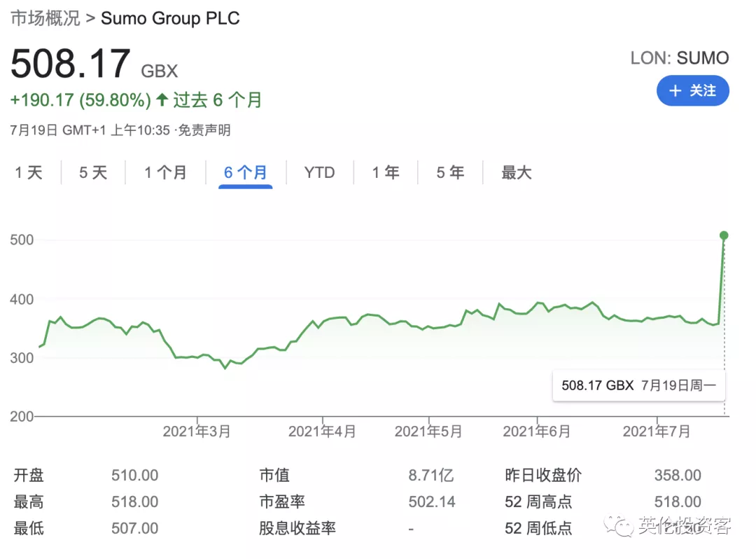This screenshot has width=756, height=559.
Task: Switch to the 1天 time range tab
Action: click(28, 172)
